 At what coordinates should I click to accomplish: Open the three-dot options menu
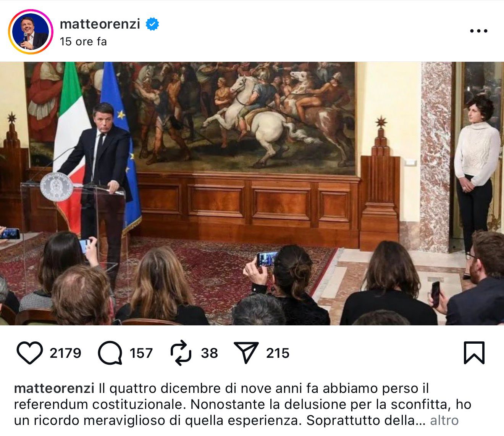click(478, 31)
